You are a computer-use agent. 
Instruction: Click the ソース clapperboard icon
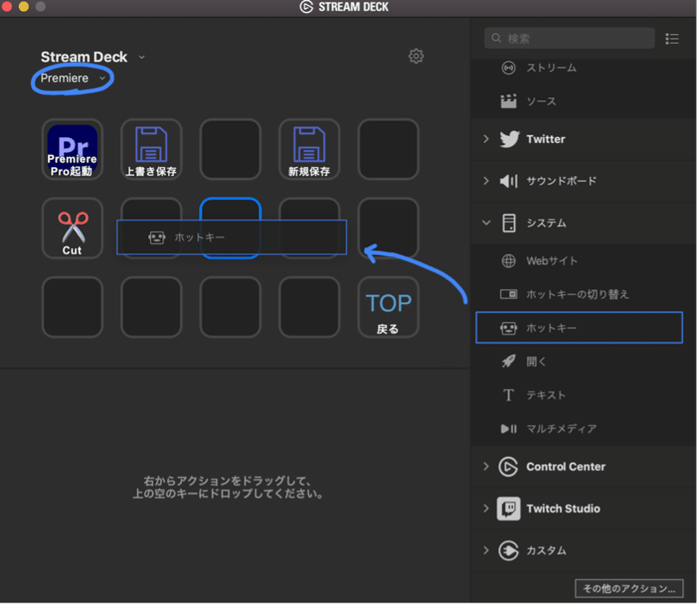pos(508,101)
